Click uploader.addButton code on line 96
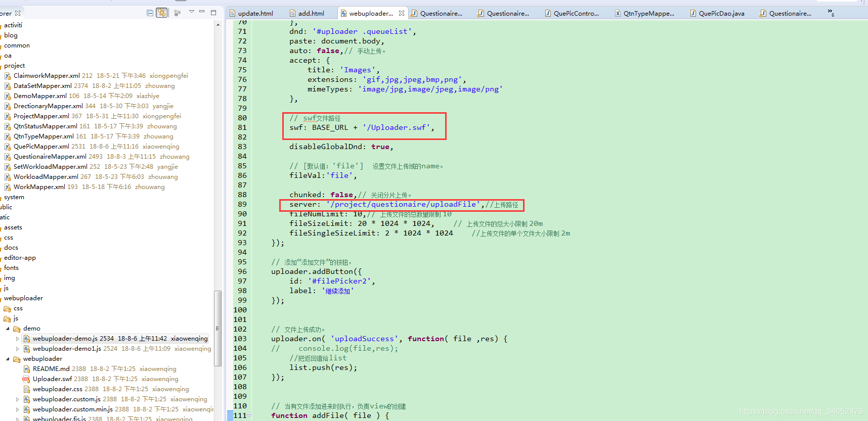The image size is (868, 421). pyautogui.click(x=317, y=271)
